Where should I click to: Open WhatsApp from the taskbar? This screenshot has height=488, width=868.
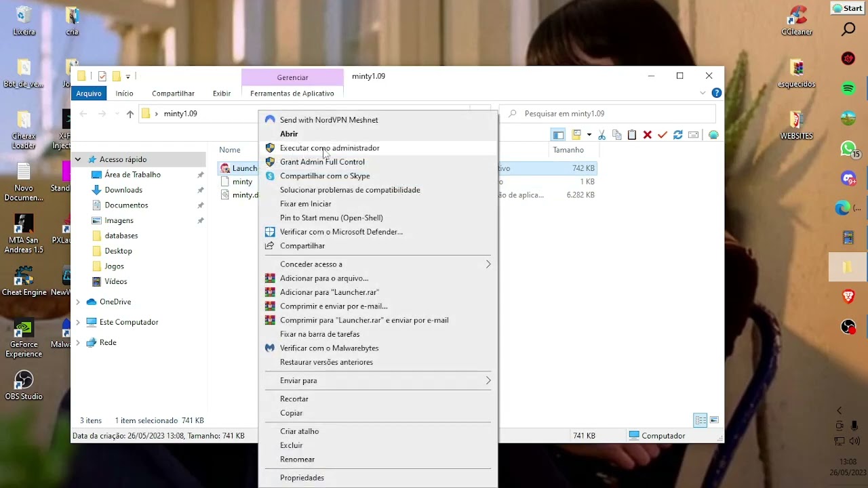tap(848, 148)
